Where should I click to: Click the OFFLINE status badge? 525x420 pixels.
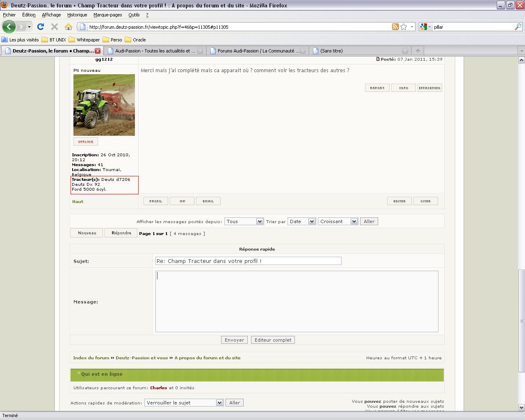tap(86, 142)
